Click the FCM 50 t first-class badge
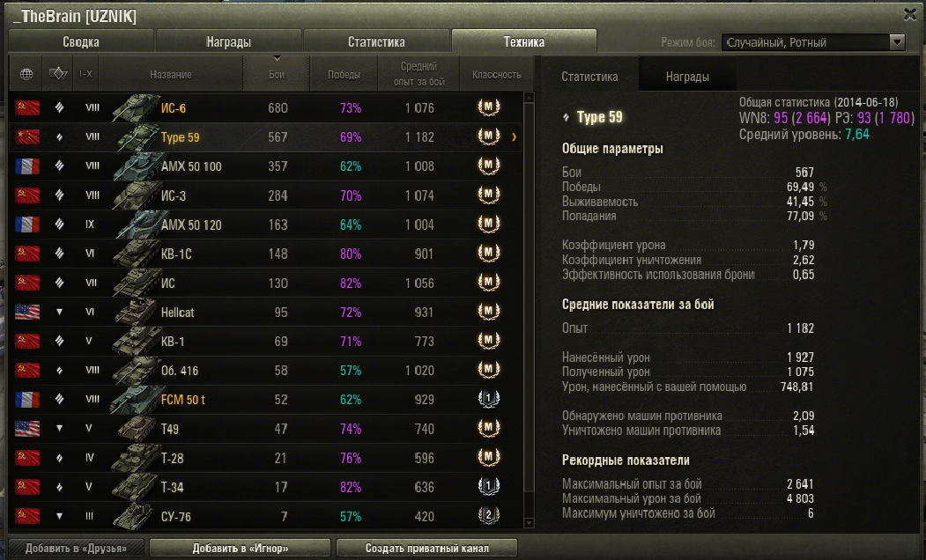Screen dimensions: 926x560 [x=488, y=400]
